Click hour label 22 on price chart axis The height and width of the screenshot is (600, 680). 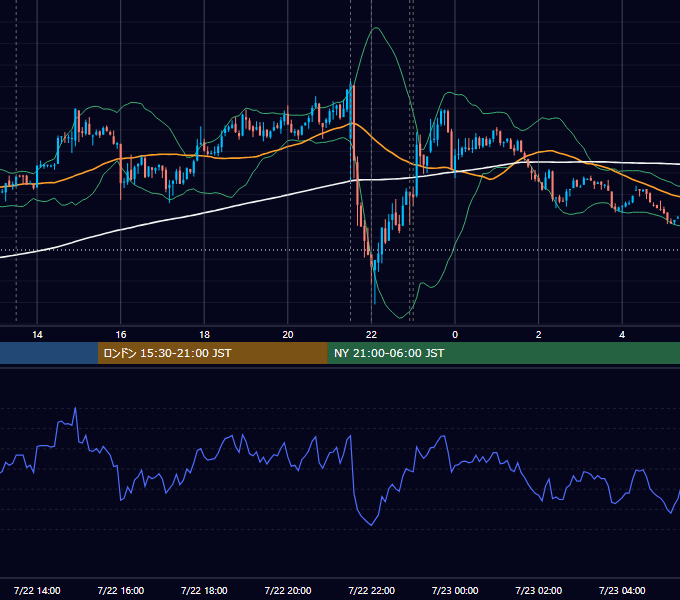(372, 335)
